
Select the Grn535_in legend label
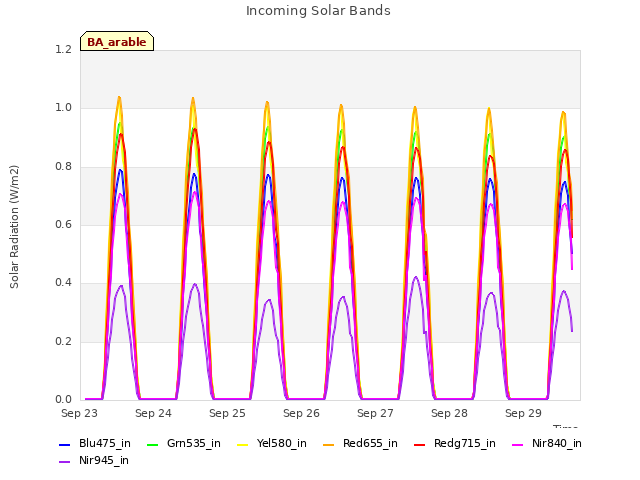point(194,444)
